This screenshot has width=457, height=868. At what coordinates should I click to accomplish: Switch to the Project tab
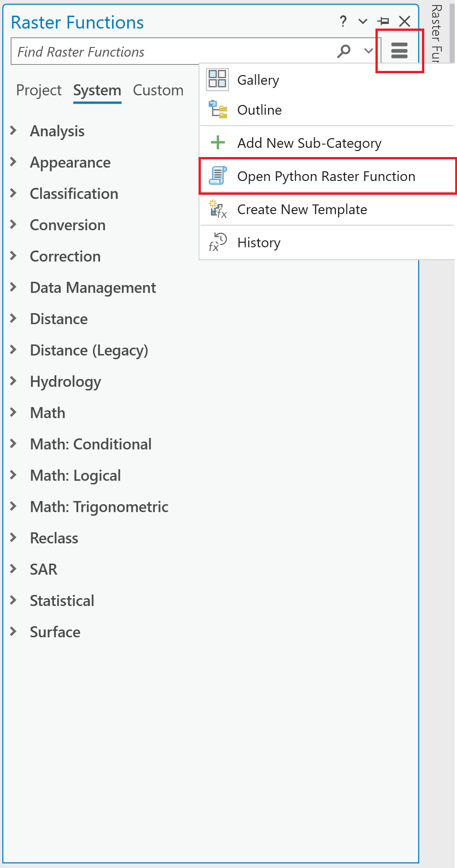pyautogui.click(x=39, y=90)
